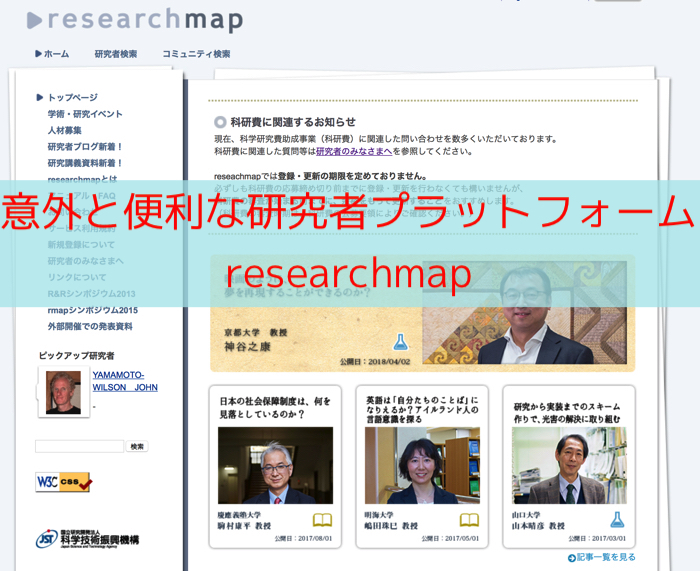
Task: Focus the sidebar search input field
Action: [79, 446]
